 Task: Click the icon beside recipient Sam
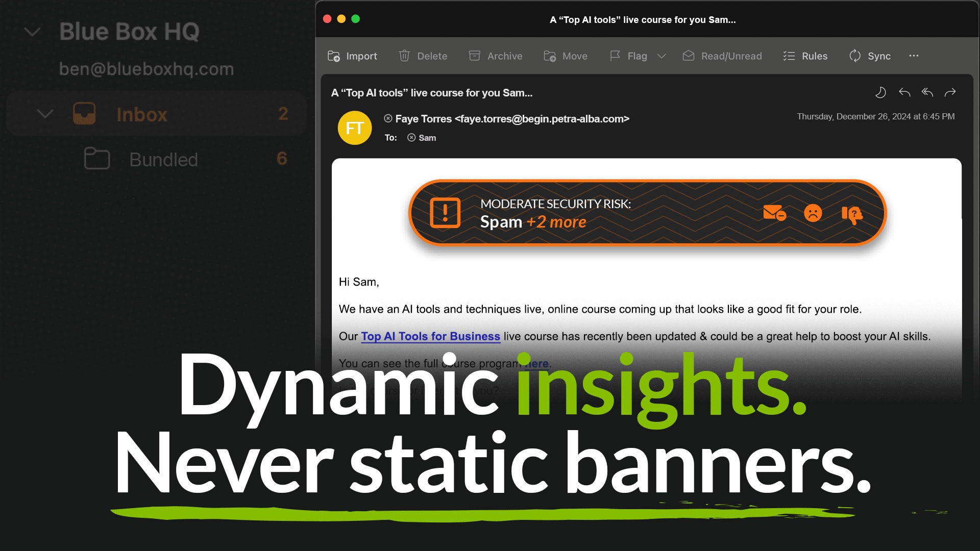coord(411,137)
